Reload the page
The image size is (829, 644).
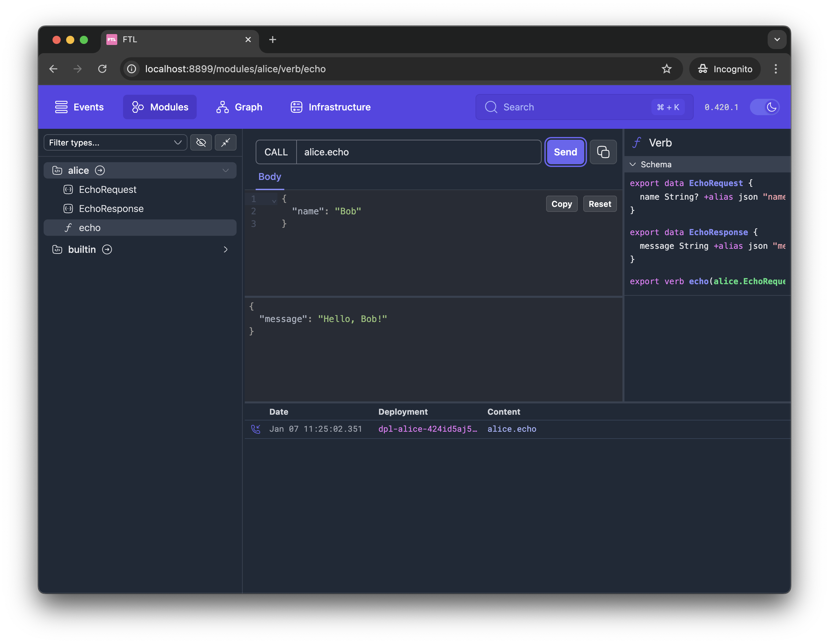point(102,69)
